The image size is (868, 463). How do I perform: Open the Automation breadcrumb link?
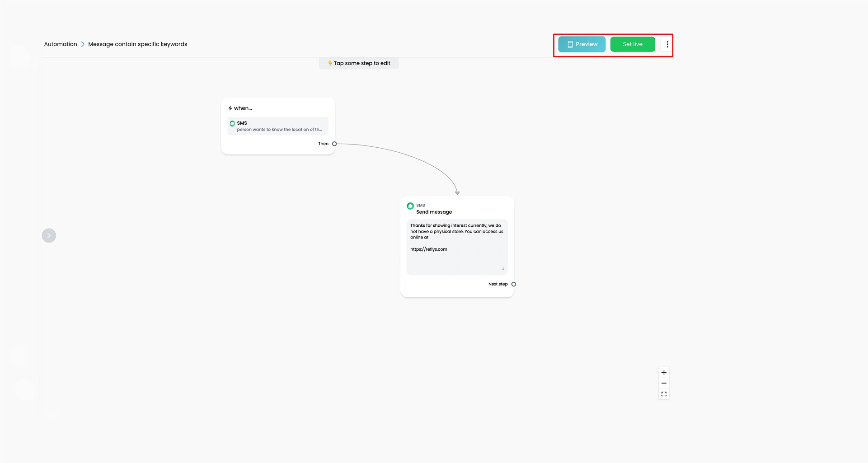[x=61, y=44]
